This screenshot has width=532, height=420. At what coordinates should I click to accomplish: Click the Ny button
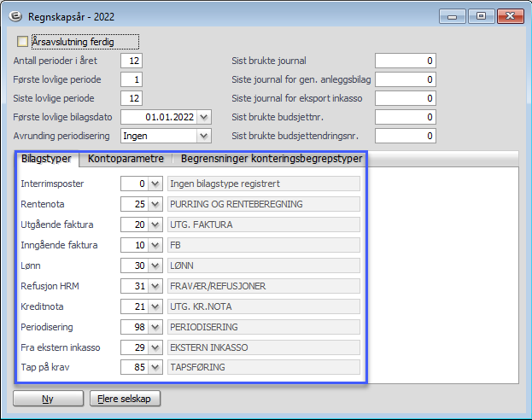48,399
